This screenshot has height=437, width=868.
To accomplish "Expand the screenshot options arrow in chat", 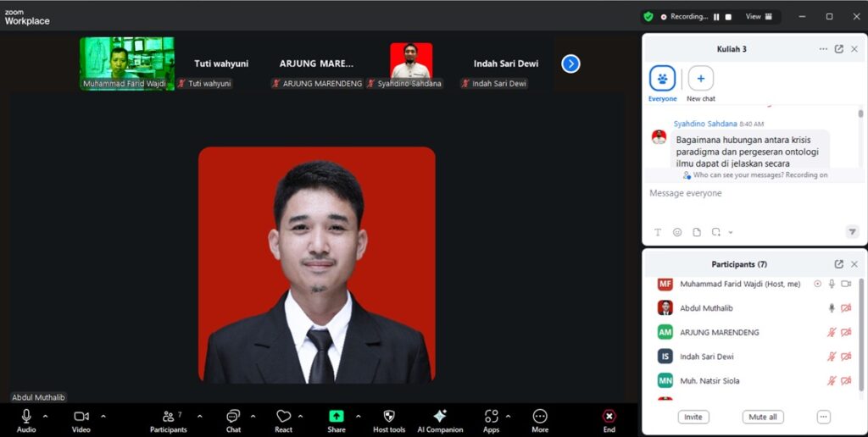I will [730, 232].
